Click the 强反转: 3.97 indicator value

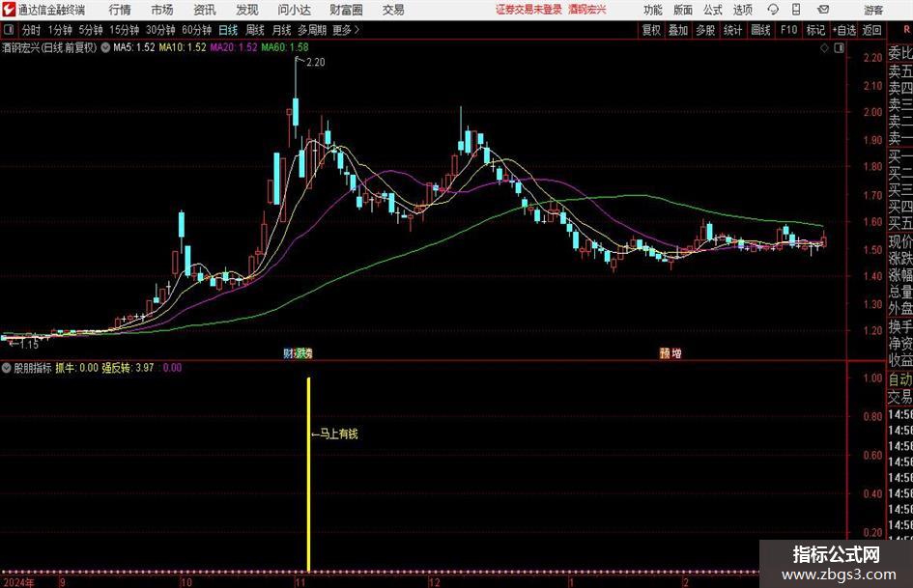pos(128,367)
